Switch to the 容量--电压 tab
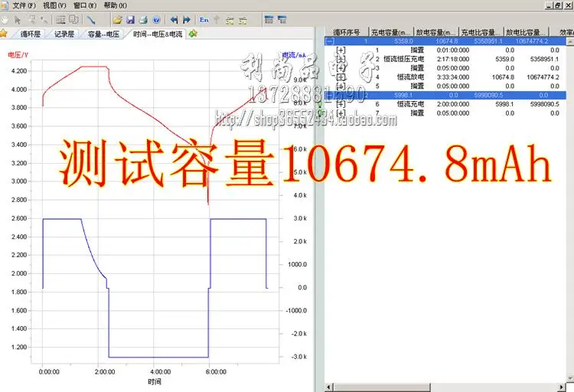This screenshot has width=574, height=392. [x=103, y=34]
